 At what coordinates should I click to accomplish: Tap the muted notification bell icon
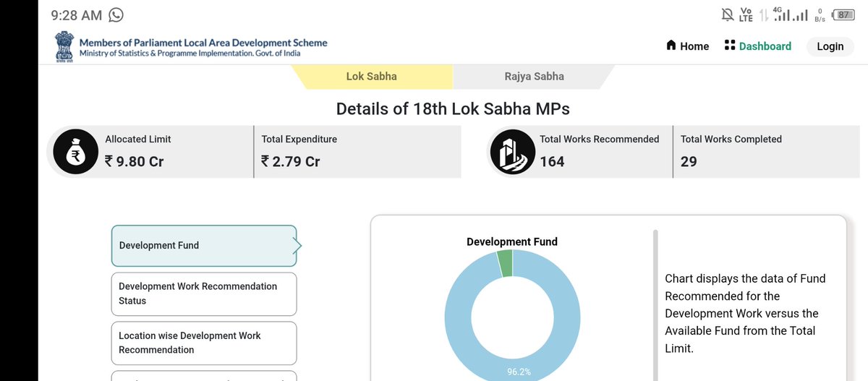[x=727, y=14]
